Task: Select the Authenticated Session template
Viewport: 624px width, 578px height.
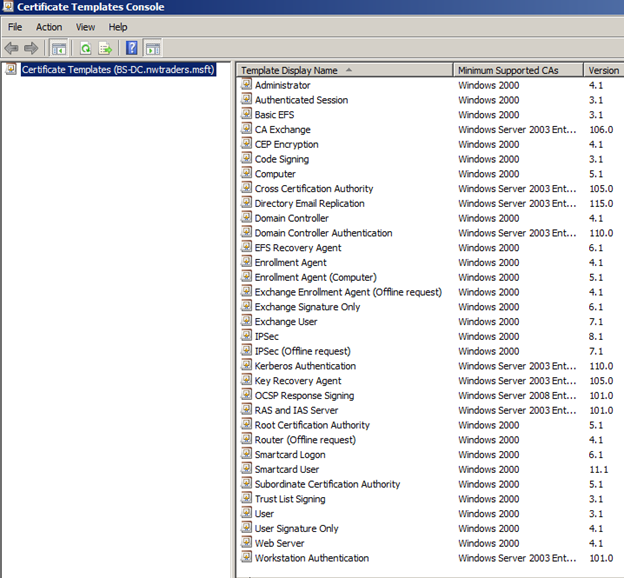Action: point(301,100)
